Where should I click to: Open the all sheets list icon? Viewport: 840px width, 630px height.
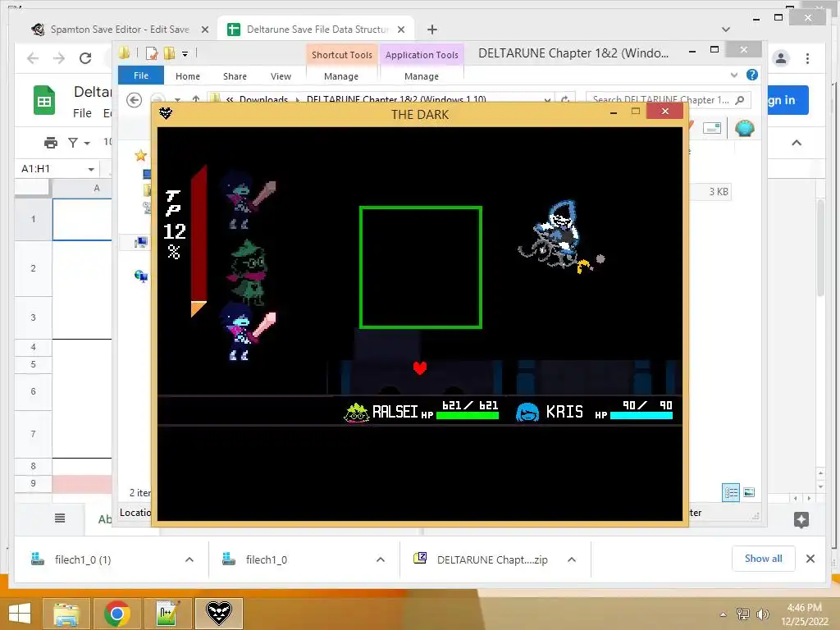coord(60,518)
